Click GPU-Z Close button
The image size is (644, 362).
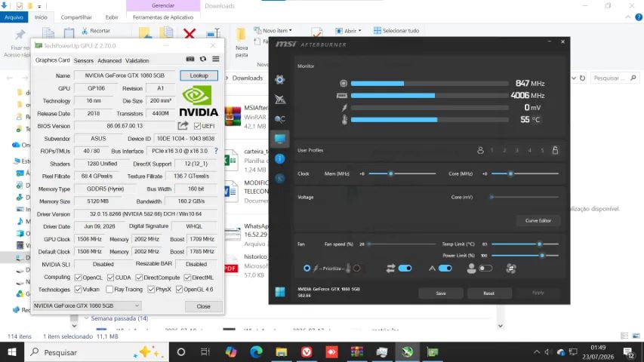(203, 306)
